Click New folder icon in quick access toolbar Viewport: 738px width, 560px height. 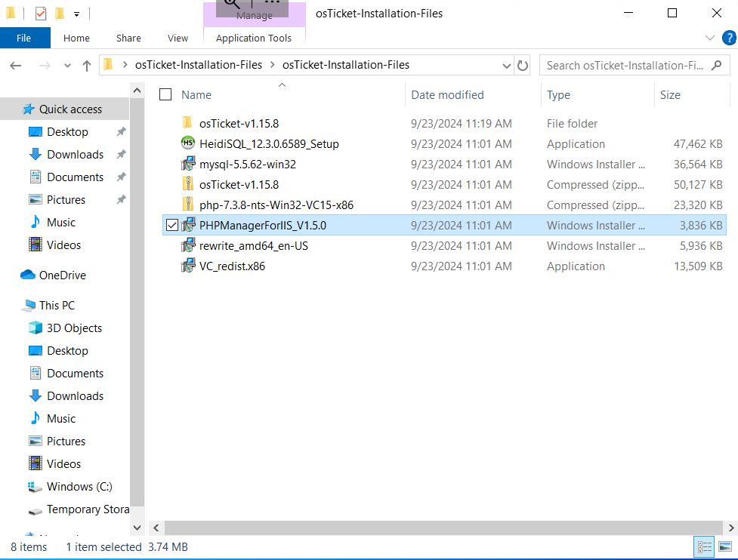(60, 14)
